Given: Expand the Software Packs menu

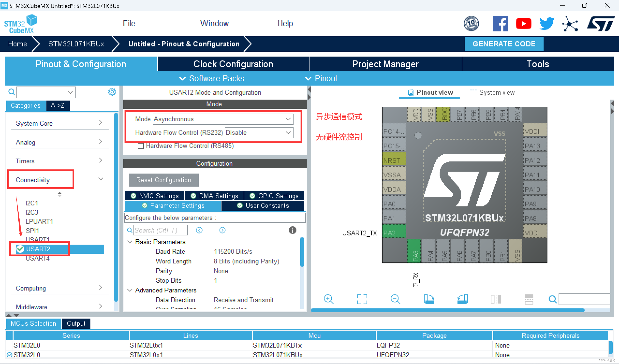Looking at the screenshot, I should click(x=212, y=78).
